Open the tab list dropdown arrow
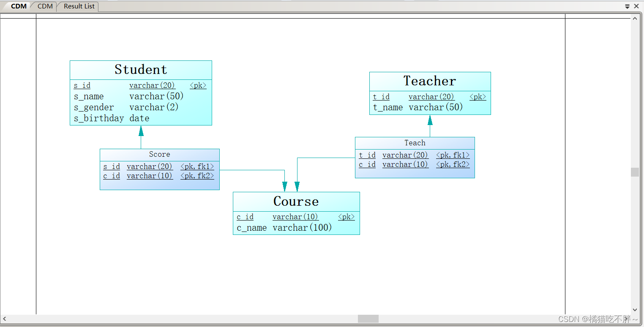This screenshot has height=327, width=644. pyautogui.click(x=628, y=6)
